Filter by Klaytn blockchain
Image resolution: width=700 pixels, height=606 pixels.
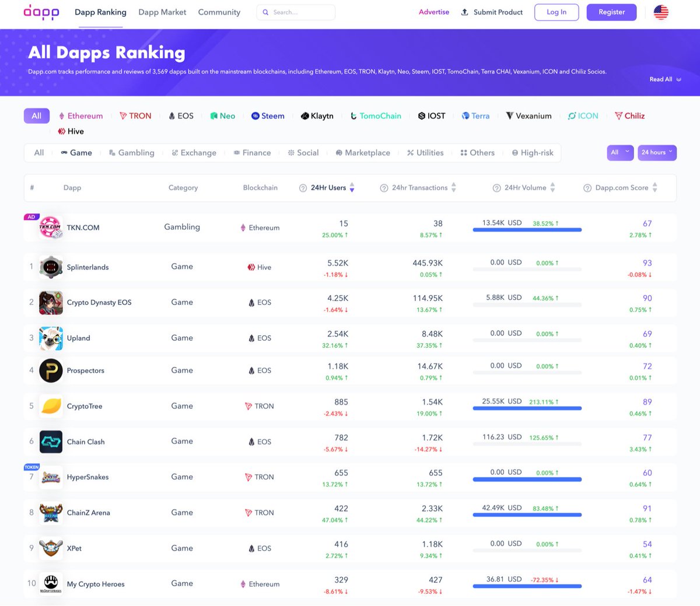317,116
